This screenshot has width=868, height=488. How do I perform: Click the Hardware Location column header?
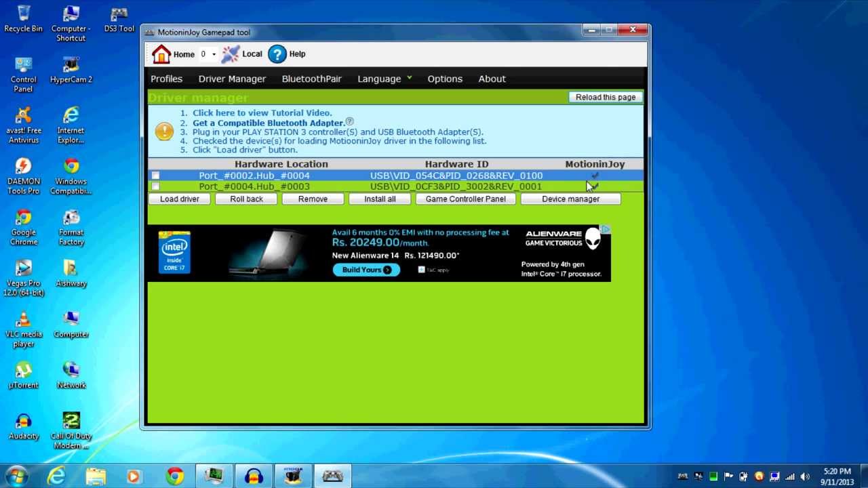pyautogui.click(x=281, y=164)
